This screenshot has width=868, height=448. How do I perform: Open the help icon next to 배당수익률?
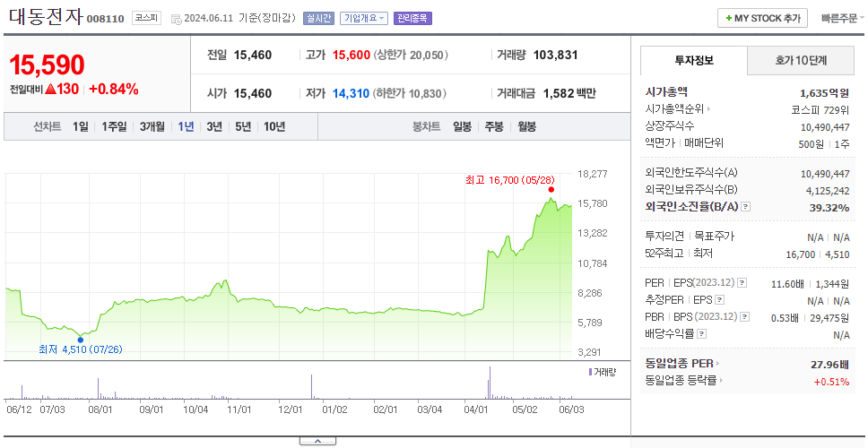702,334
